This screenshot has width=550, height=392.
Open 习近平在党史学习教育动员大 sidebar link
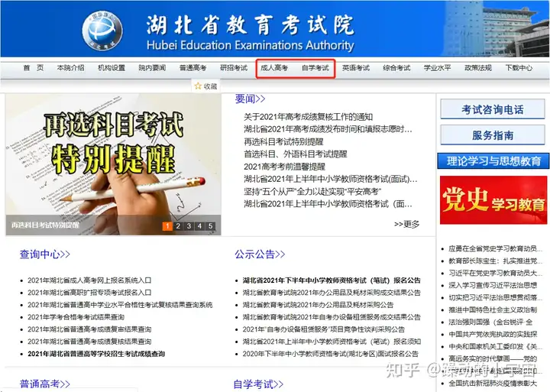pyautogui.click(x=495, y=273)
